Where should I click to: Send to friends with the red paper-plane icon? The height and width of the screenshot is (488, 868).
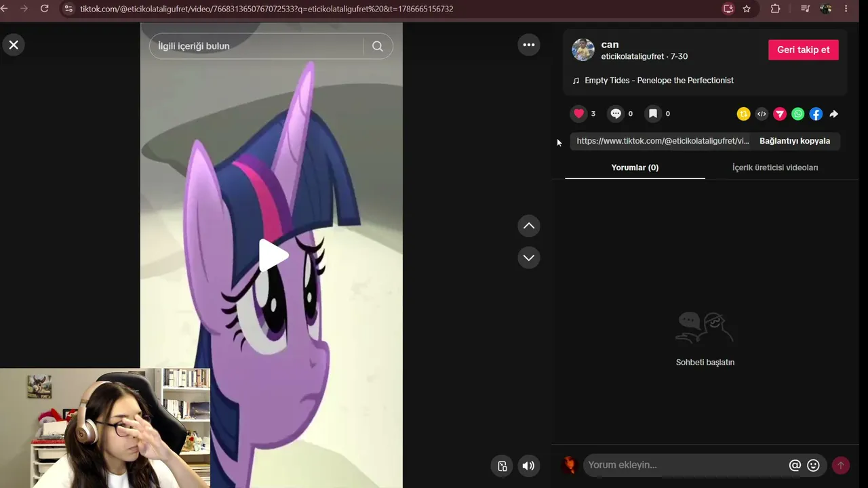[x=780, y=114]
